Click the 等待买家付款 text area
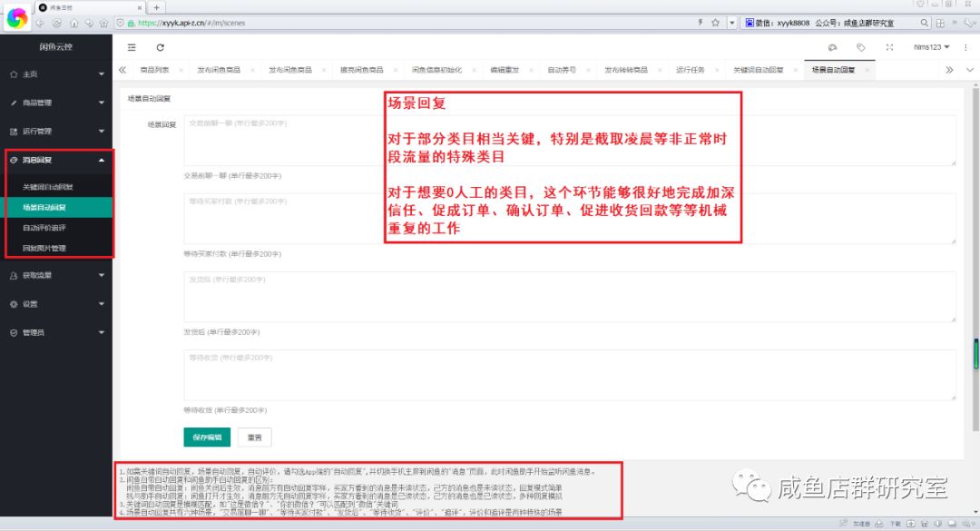 click(x=570, y=218)
